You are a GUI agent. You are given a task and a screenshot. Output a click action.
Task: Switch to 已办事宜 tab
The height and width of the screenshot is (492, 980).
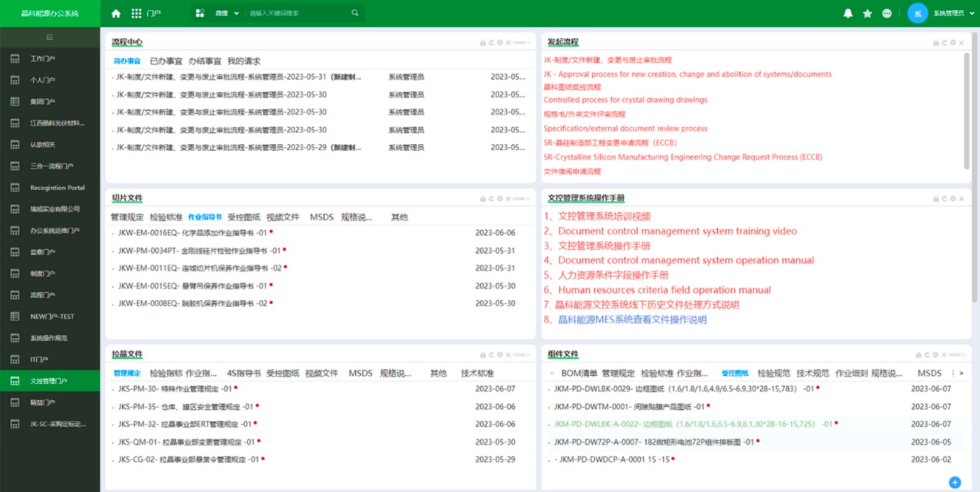[x=166, y=61]
